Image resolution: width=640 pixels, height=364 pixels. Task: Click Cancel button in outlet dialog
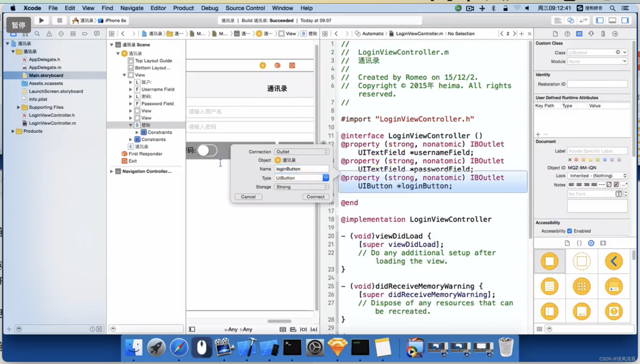[x=248, y=197]
